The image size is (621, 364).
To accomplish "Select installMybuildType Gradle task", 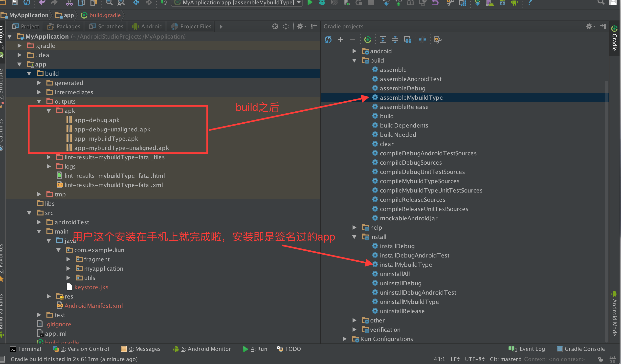I will (x=406, y=265).
